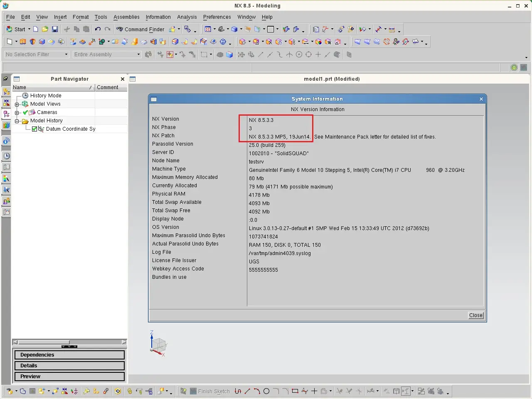
Task: Open the Insert menu
Action: pyautogui.click(x=60, y=17)
